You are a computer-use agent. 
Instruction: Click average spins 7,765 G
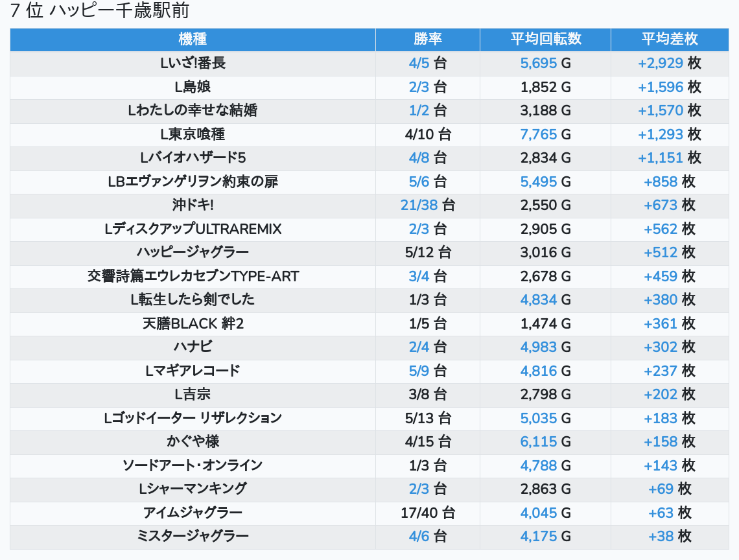(545, 134)
